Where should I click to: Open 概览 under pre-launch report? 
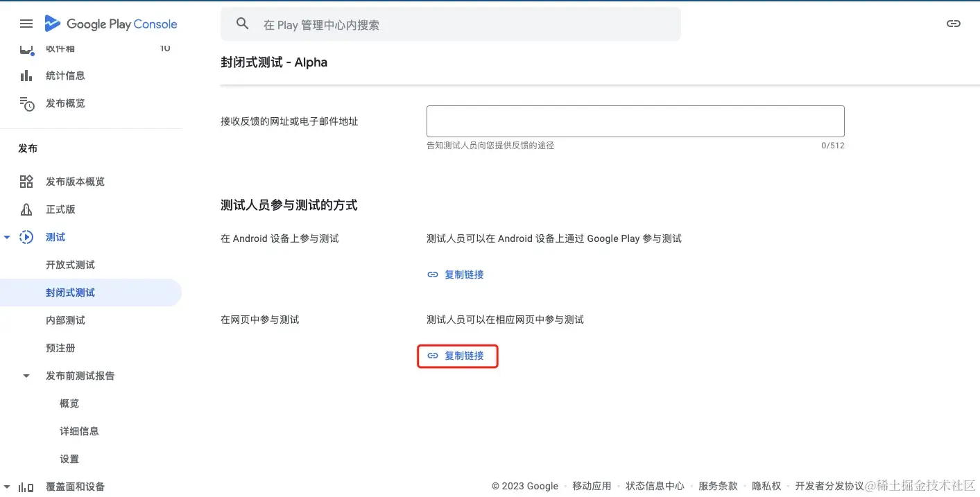(69, 403)
